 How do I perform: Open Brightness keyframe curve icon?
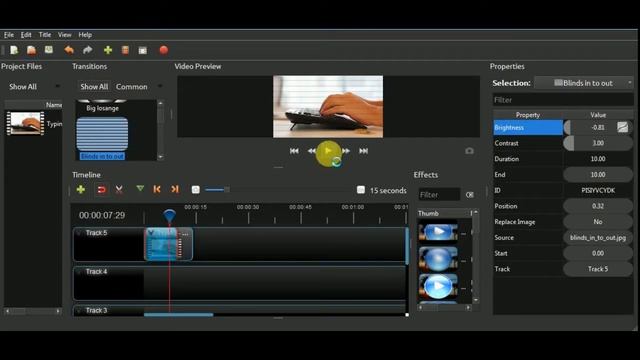[x=622, y=127]
